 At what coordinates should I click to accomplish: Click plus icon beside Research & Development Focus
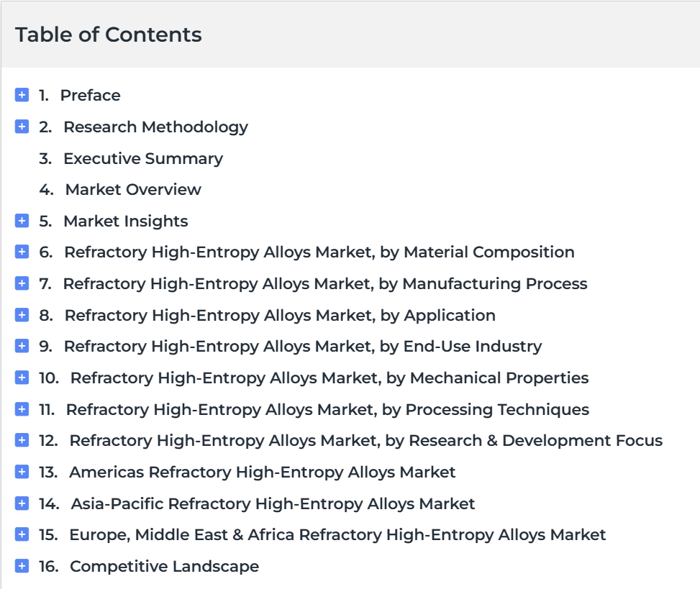[22, 440]
